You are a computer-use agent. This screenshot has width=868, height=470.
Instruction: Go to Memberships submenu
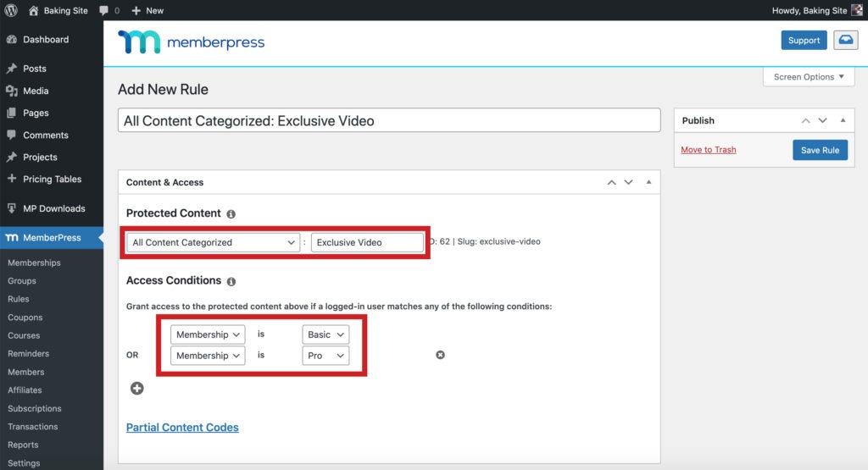point(34,263)
